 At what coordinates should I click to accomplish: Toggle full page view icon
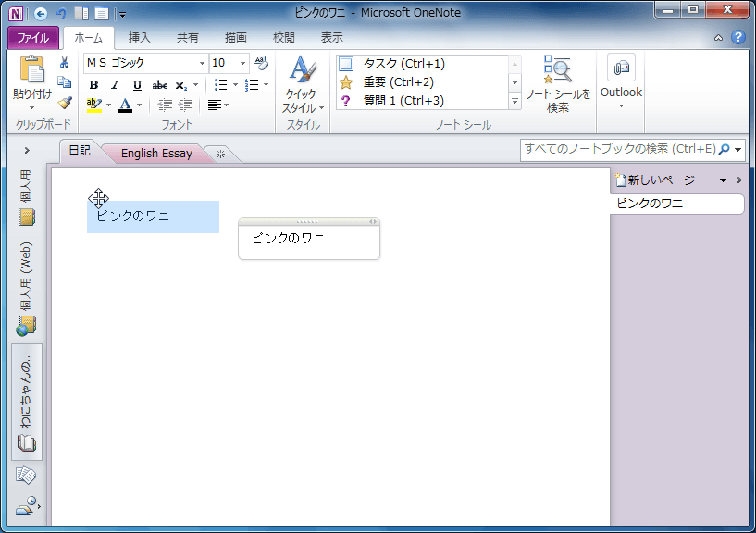(x=101, y=14)
